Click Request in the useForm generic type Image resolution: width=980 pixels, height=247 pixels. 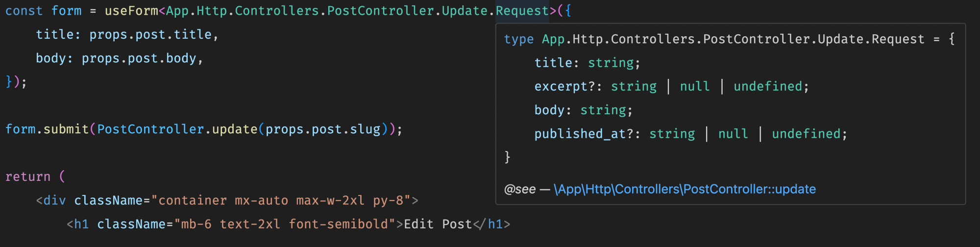(522, 11)
